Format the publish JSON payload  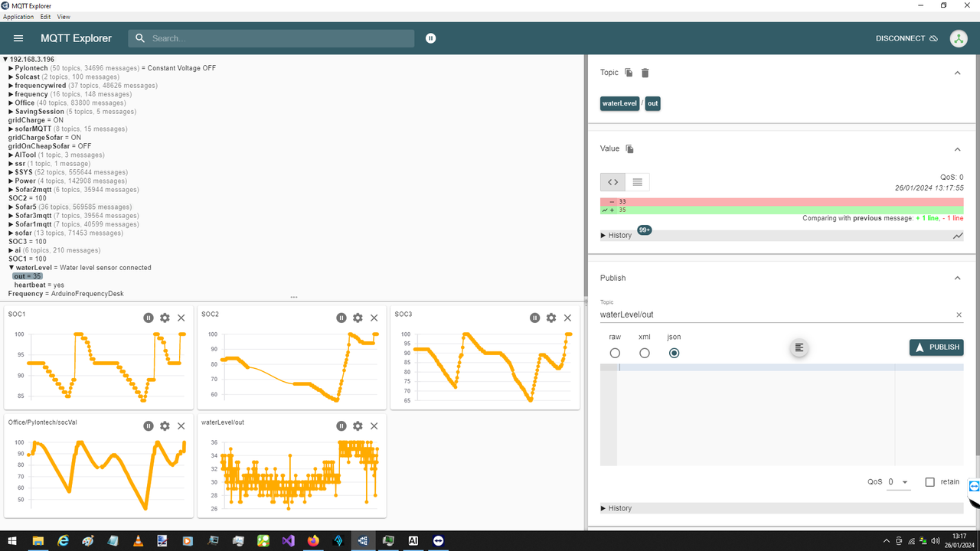[x=799, y=347]
